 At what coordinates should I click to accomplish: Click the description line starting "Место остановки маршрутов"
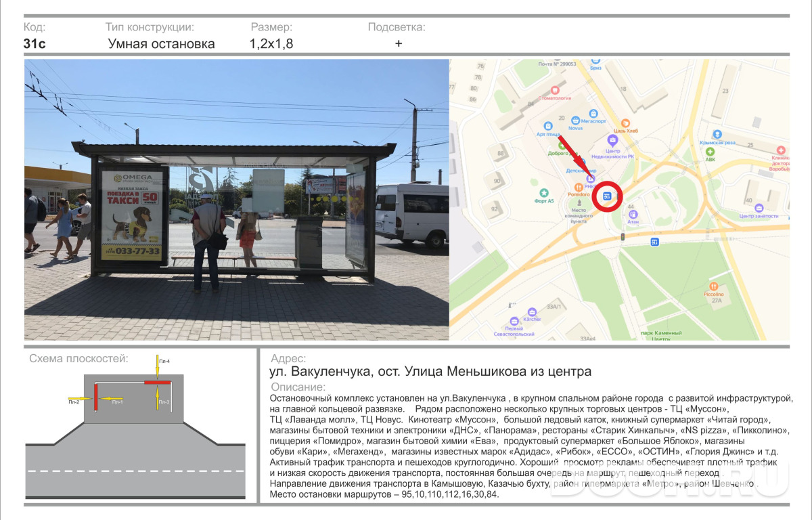384,496
